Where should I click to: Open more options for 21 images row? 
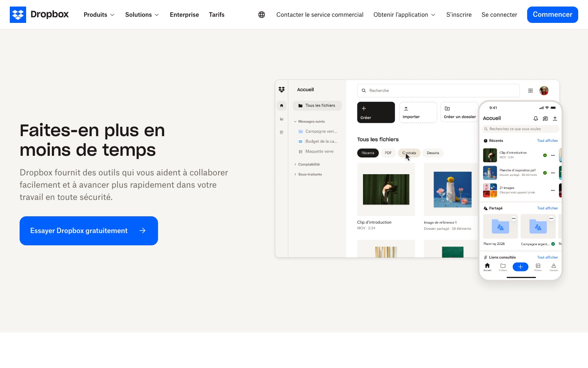(553, 191)
